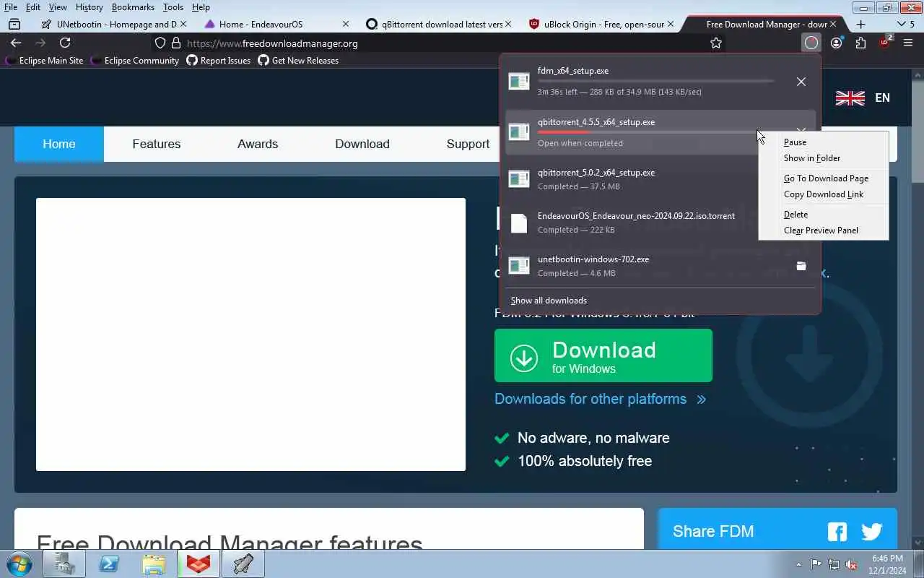Choose Show in Folder context entry
Image resolution: width=924 pixels, height=578 pixels.
click(x=824, y=158)
